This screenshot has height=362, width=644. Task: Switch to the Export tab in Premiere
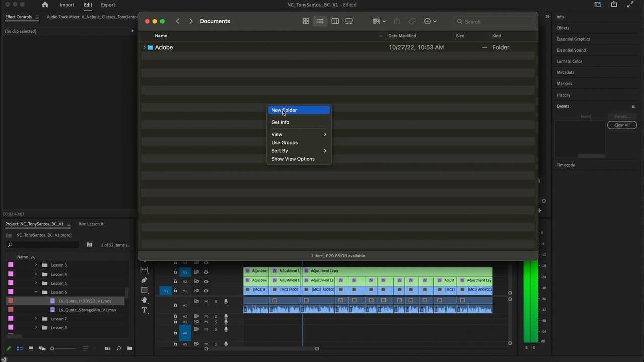click(x=107, y=5)
